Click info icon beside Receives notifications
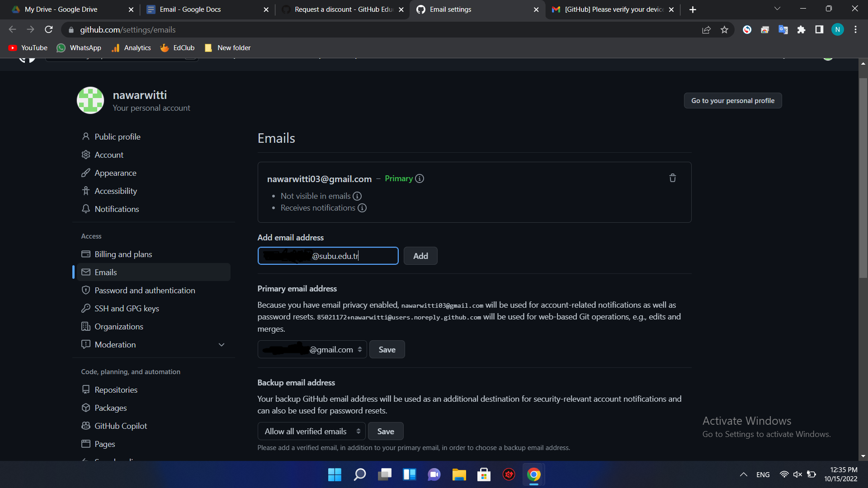The height and width of the screenshot is (488, 868). click(x=362, y=208)
